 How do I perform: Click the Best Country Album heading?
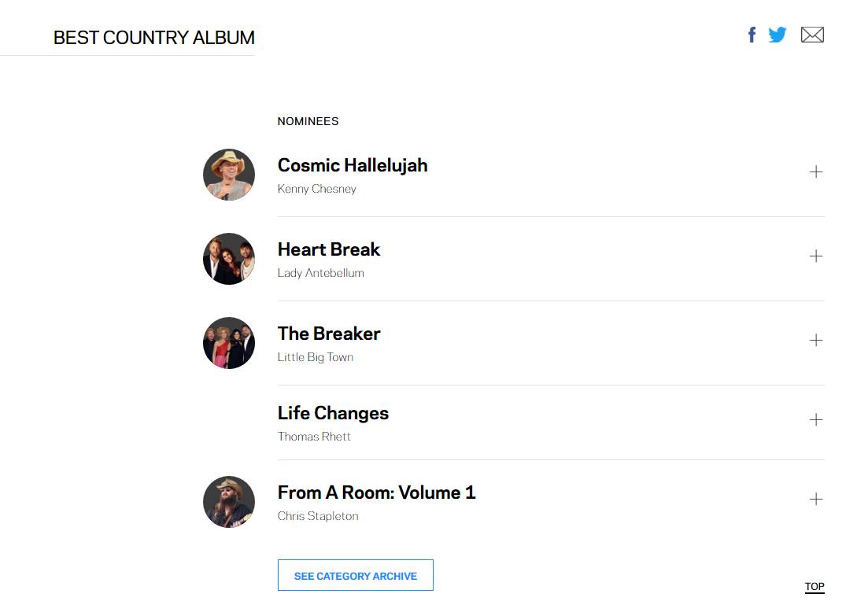pyautogui.click(x=154, y=38)
